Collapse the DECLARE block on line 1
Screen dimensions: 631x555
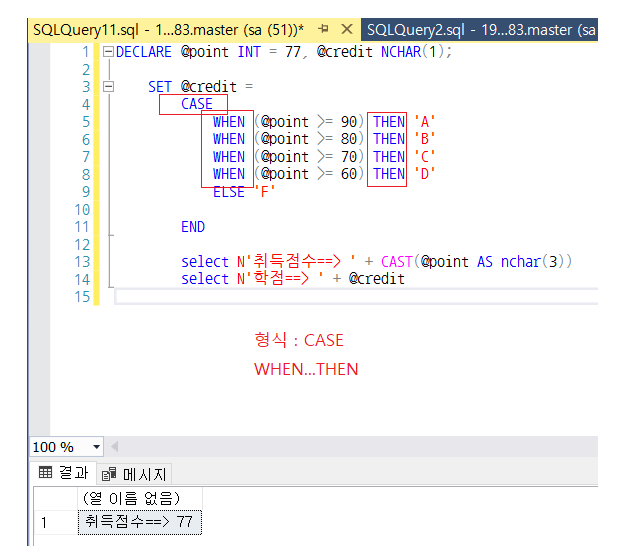point(108,52)
